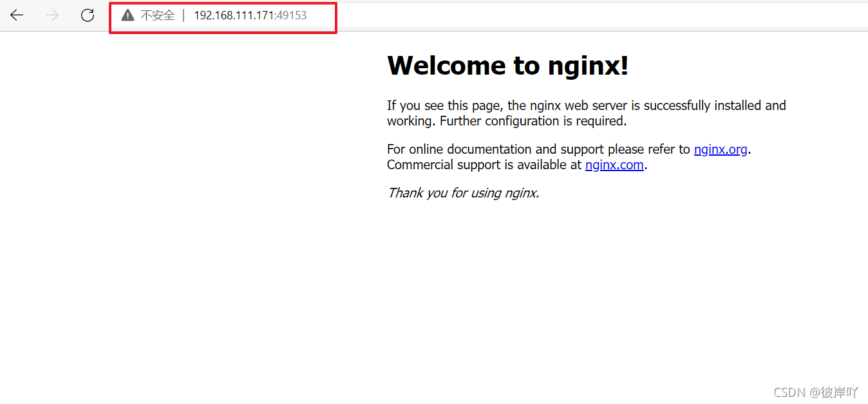
Task: Click the browser forward arrow
Action: point(52,15)
